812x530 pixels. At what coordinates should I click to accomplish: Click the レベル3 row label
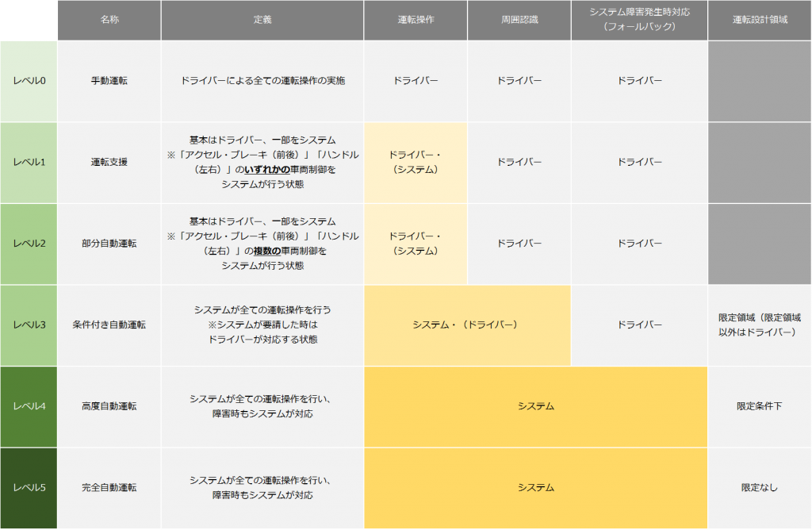coord(29,325)
